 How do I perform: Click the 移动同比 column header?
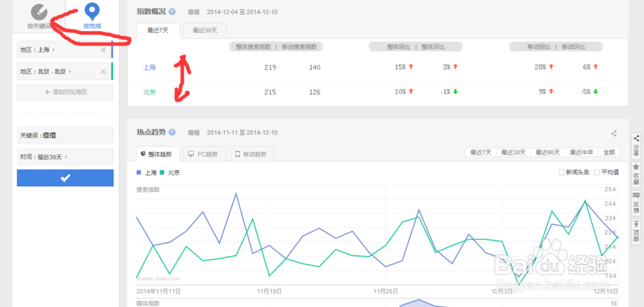tap(539, 46)
